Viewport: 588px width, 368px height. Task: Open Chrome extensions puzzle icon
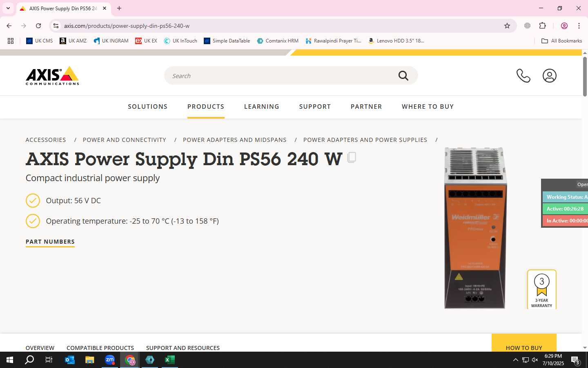point(543,26)
